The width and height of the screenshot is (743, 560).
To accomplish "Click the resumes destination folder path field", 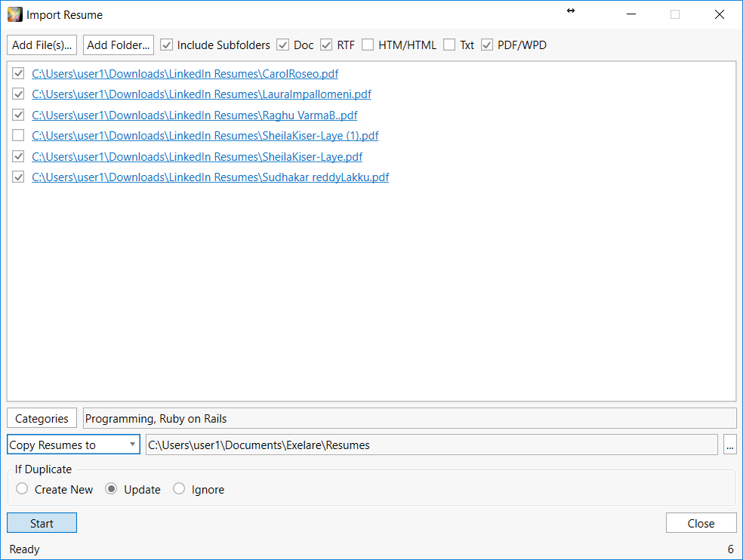I will [x=432, y=445].
